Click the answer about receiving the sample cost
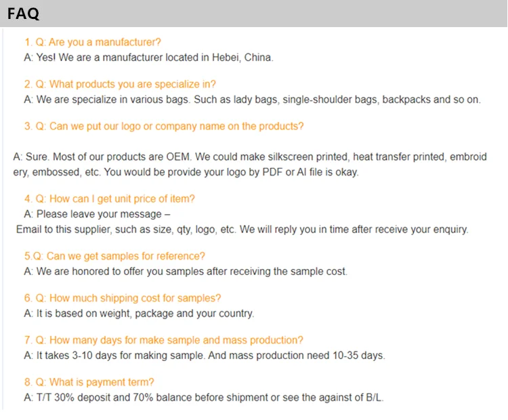The width and height of the screenshot is (508, 420). [186, 272]
